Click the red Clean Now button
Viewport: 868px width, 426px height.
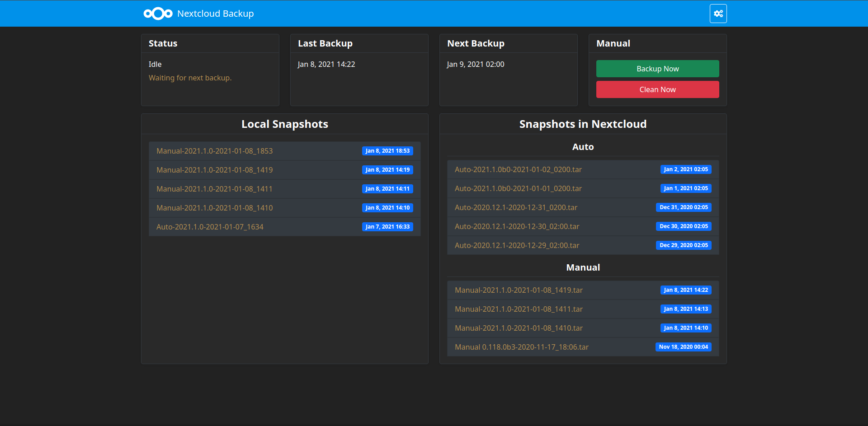657,89
